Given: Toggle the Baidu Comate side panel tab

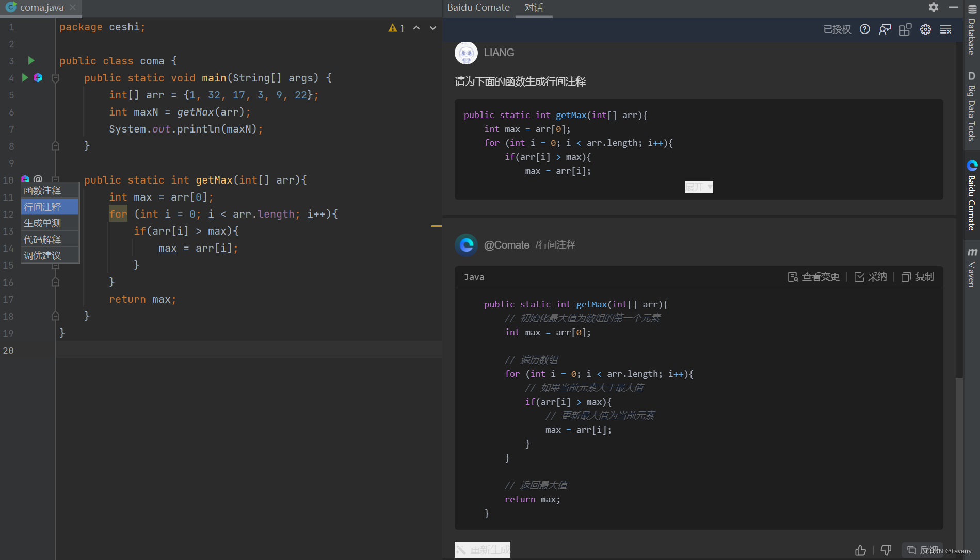Looking at the screenshot, I should point(972,195).
